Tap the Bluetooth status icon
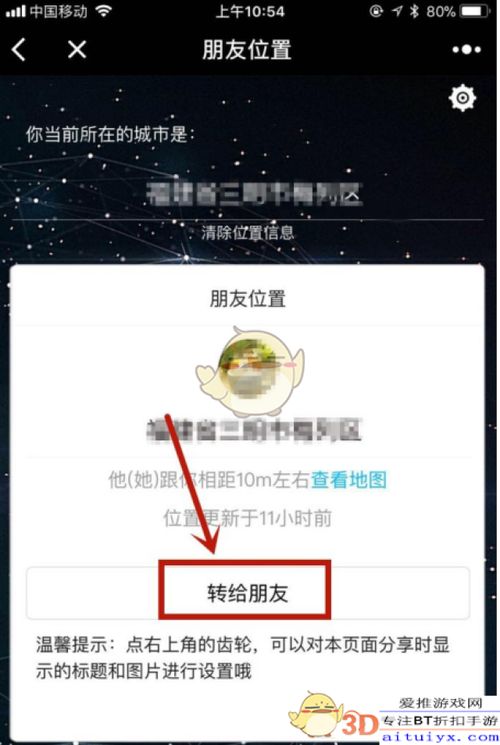The width and height of the screenshot is (500, 745). pyautogui.click(x=414, y=11)
